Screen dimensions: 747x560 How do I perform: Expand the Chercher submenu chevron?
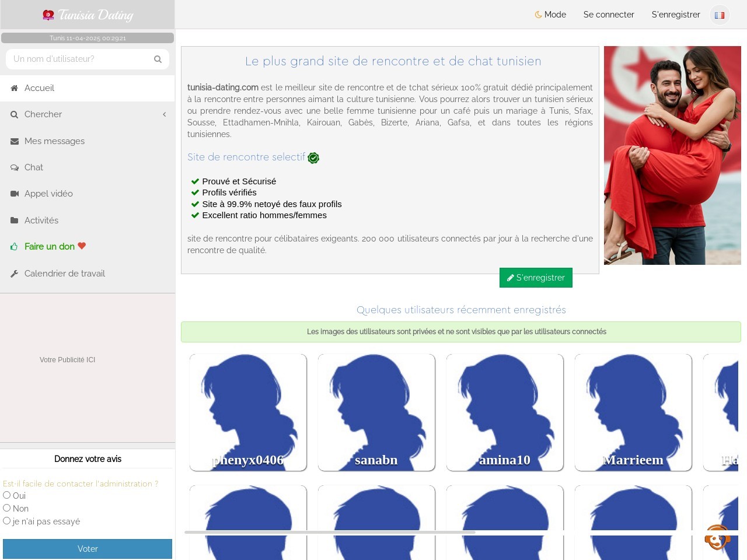tap(165, 114)
